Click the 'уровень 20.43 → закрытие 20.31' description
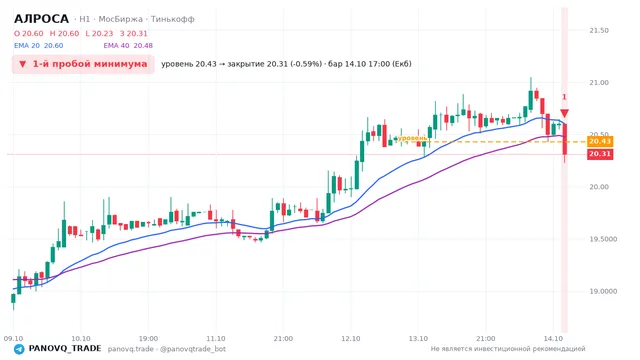 point(286,64)
